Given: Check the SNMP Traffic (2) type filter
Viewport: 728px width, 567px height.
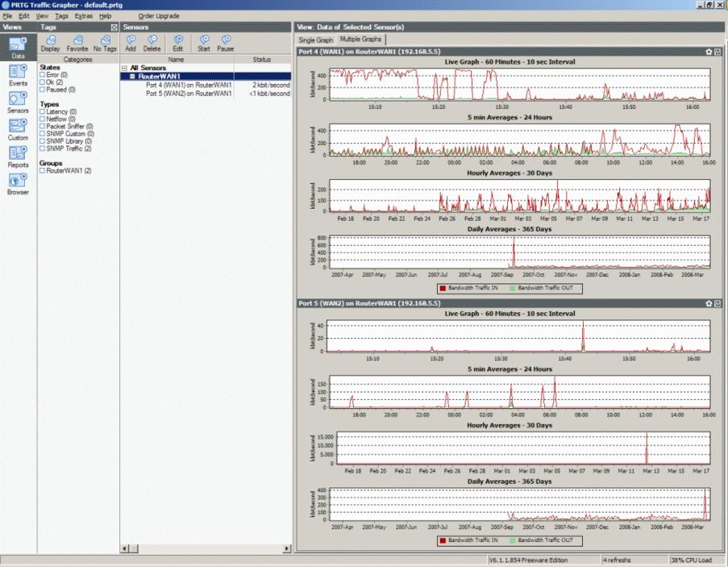Looking at the screenshot, I should click(42, 148).
